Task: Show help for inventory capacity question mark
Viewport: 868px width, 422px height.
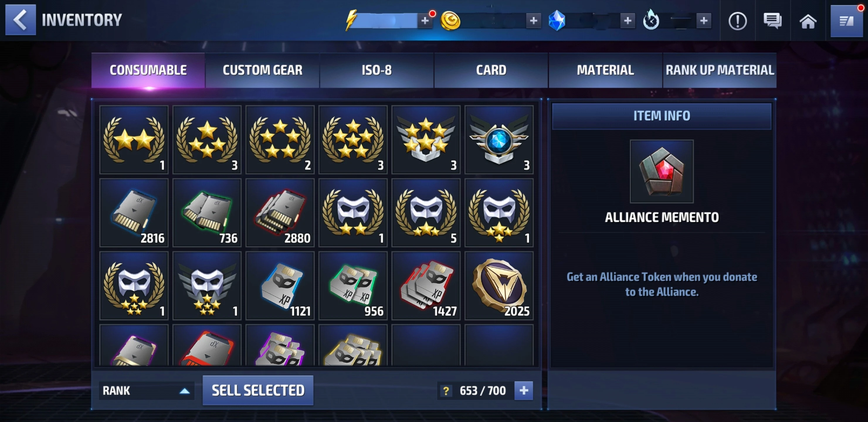Action: [446, 391]
